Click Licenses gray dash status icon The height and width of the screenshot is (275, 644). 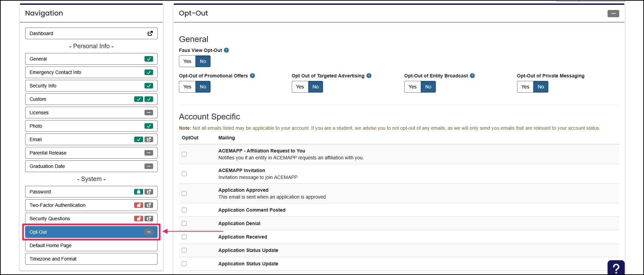click(149, 113)
